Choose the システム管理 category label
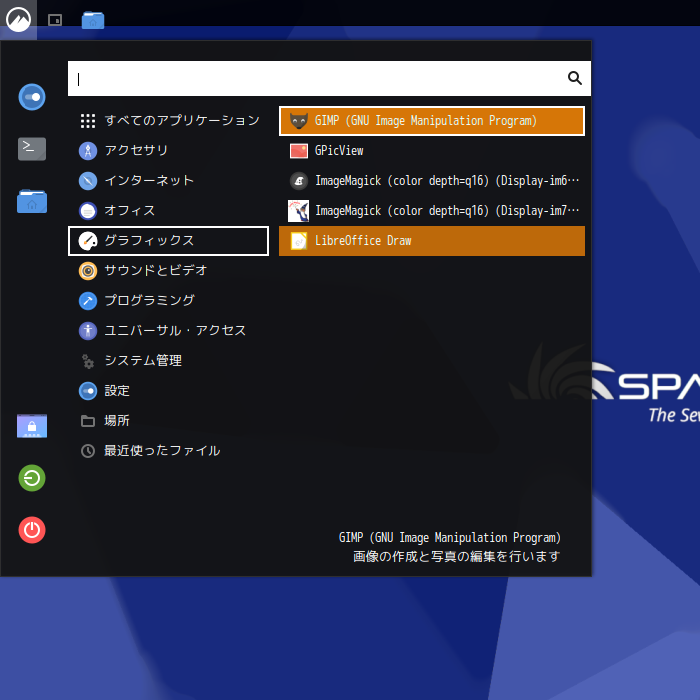The image size is (700, 700). tap(143, 360)
